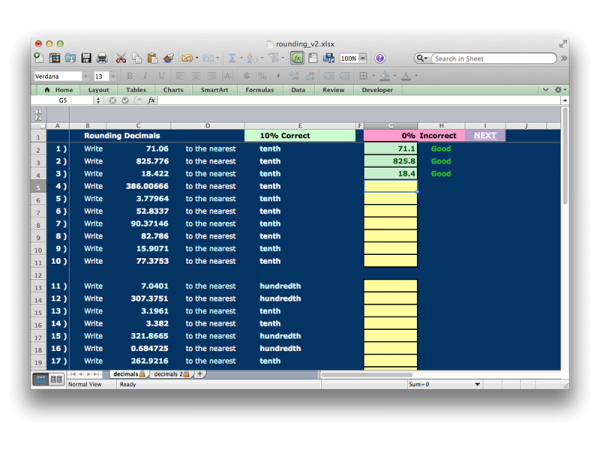The image size is (600, 450).
Task: Switch to the Formulas tab
Action: click(259, 90)
